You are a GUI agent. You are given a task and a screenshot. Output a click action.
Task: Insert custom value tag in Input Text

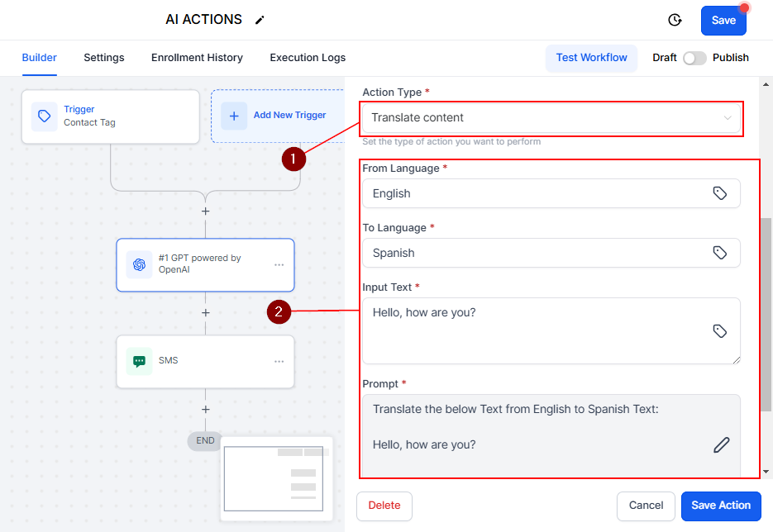pyautogui.click(x=720, y=331)
